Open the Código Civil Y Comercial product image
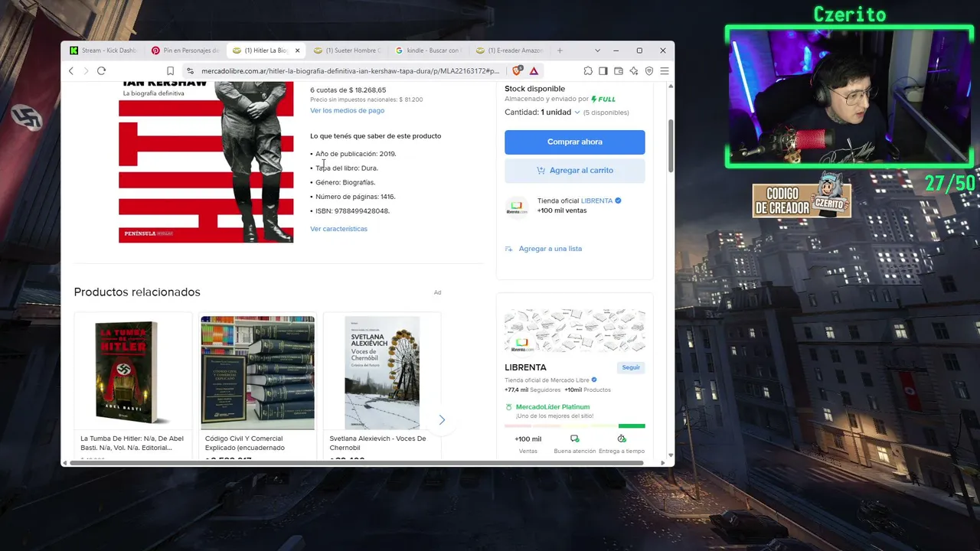980x551 pixels. (x=257, y=373)
